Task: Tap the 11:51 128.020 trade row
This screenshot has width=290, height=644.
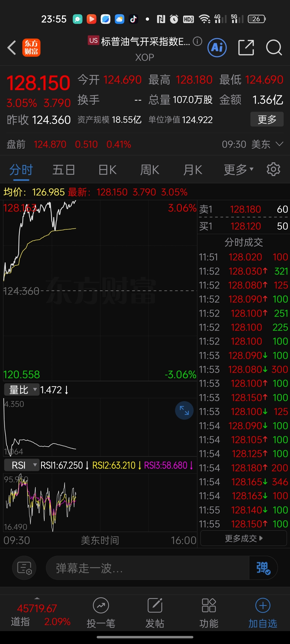Action: tap(244, 257)
